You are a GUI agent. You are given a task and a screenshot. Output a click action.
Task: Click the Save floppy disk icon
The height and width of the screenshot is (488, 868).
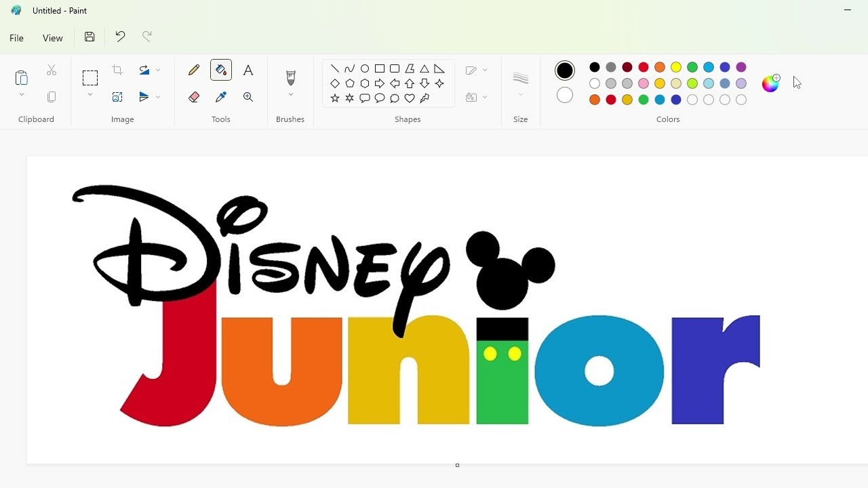[x=90, y=37]
